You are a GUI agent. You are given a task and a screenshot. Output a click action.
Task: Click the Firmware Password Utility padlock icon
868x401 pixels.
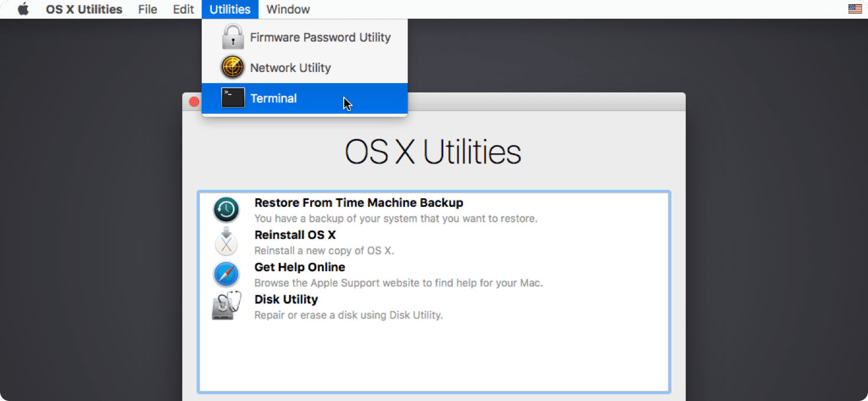233,37
